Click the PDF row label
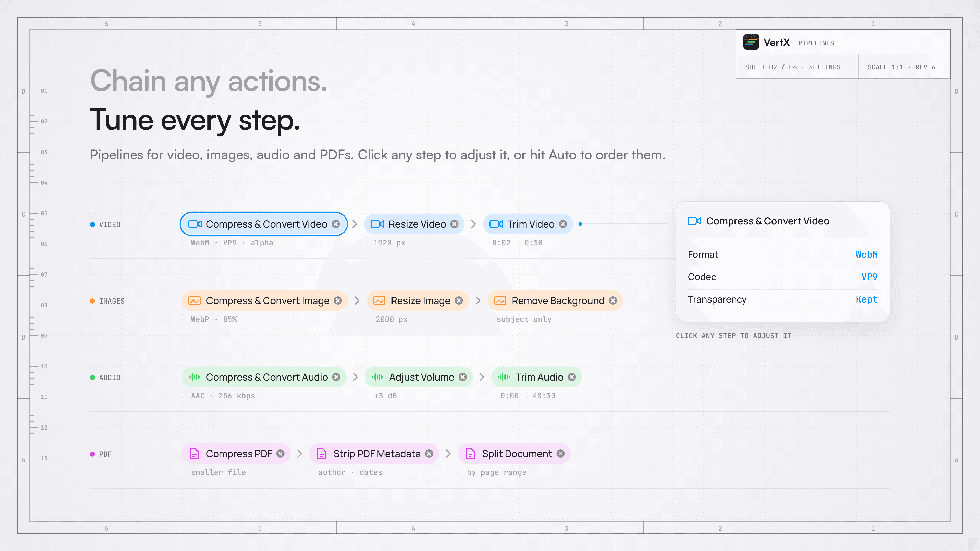Image resolution: width=980 pixels, height=551 pixels. (x=105, y=454)
